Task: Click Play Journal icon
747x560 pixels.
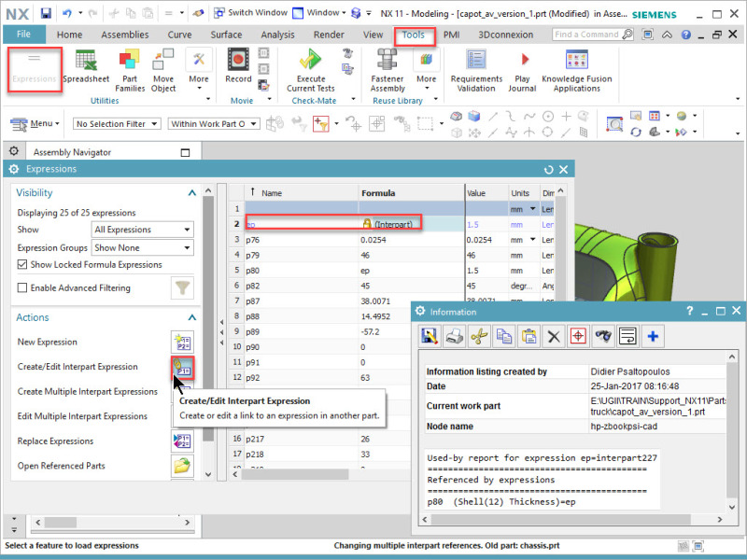Action: coord(522,71)
